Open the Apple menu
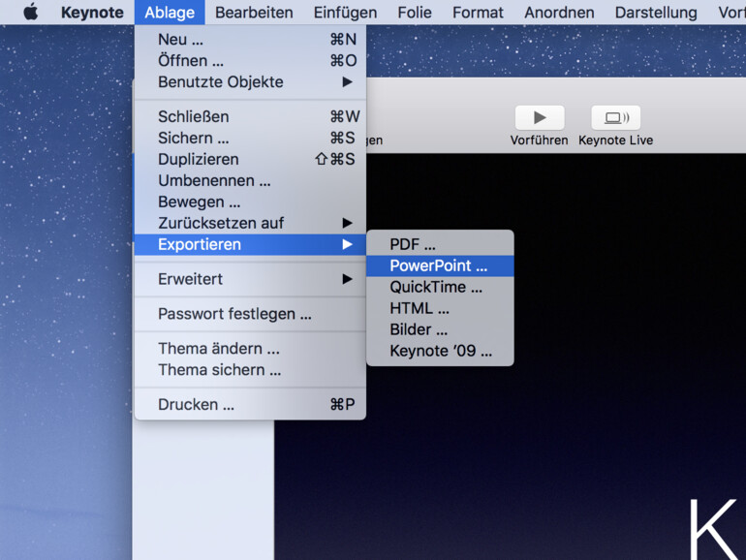746x560 pixels. pyautogui.click(x=30, y=12)
